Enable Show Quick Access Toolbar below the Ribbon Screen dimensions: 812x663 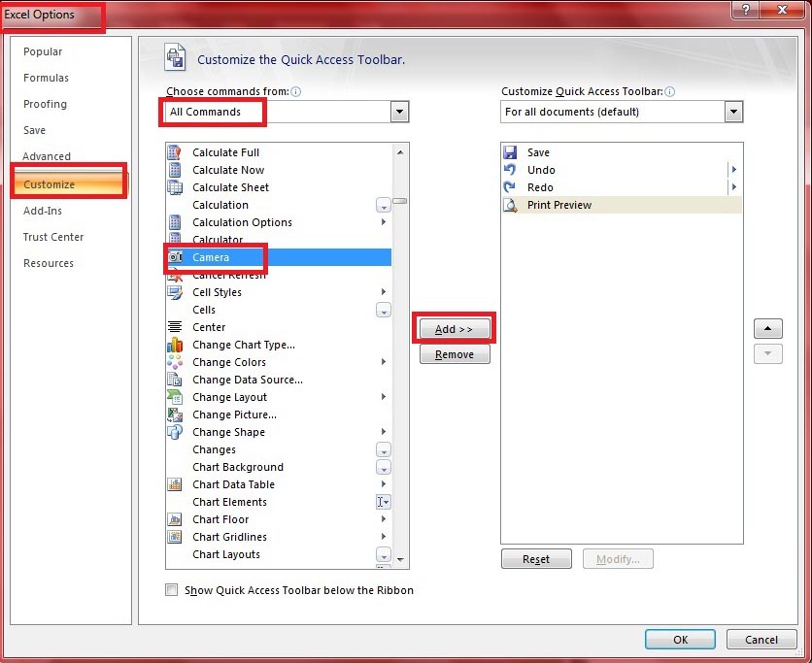pyautogui.click(x=171, y=589)
